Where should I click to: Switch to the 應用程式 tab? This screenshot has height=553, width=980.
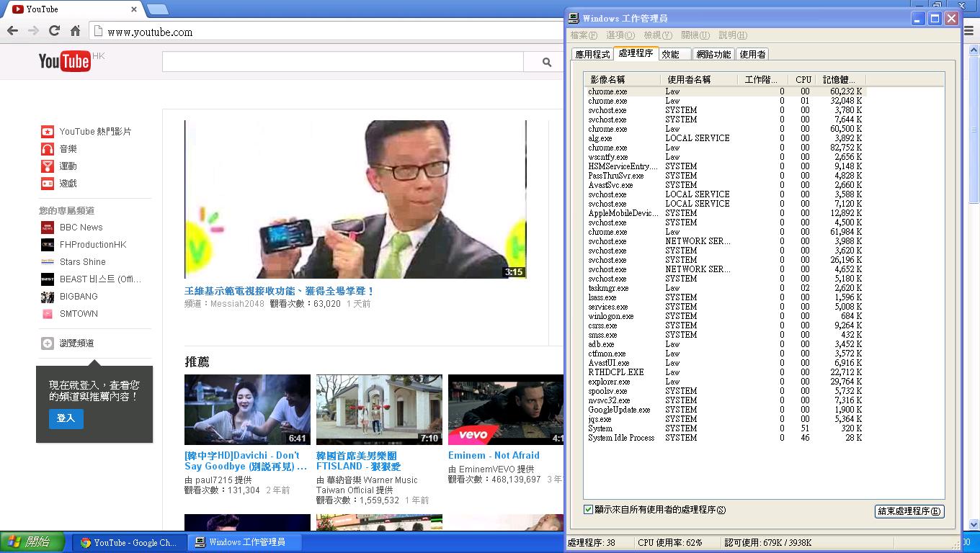point(592,54)
